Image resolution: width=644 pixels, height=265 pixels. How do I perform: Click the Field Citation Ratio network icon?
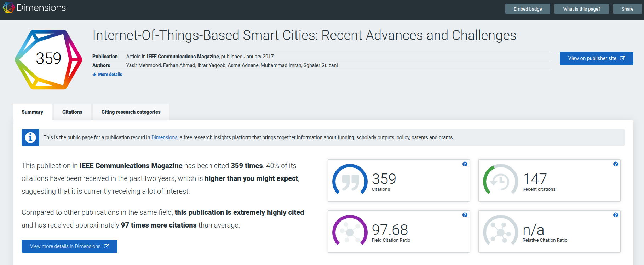(x=350, y=232)
